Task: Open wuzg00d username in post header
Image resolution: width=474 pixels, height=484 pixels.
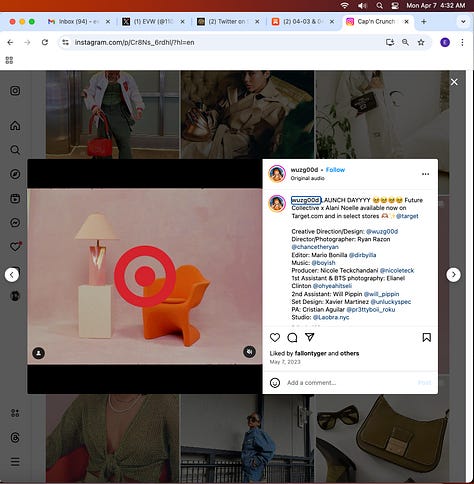Action: tap(304, 170)
